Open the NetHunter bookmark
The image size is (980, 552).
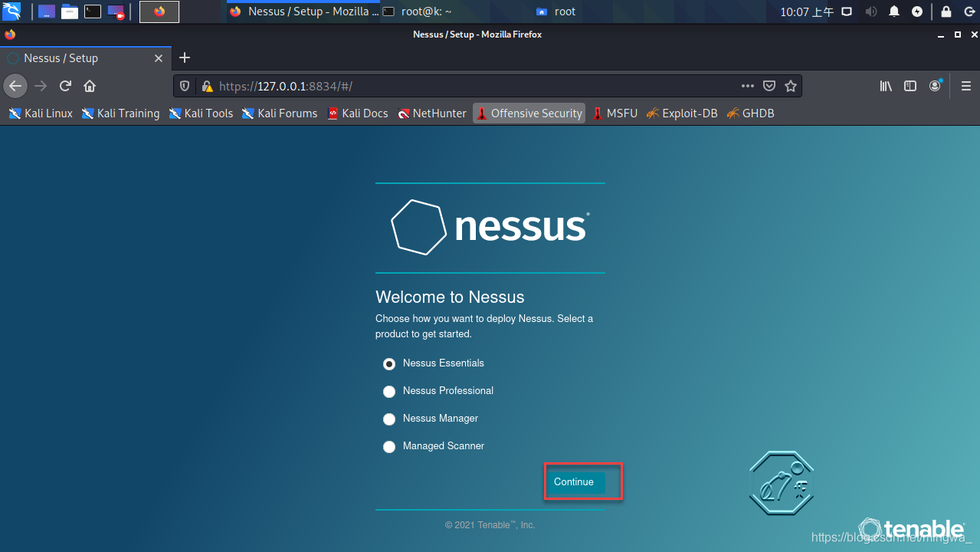432,113
